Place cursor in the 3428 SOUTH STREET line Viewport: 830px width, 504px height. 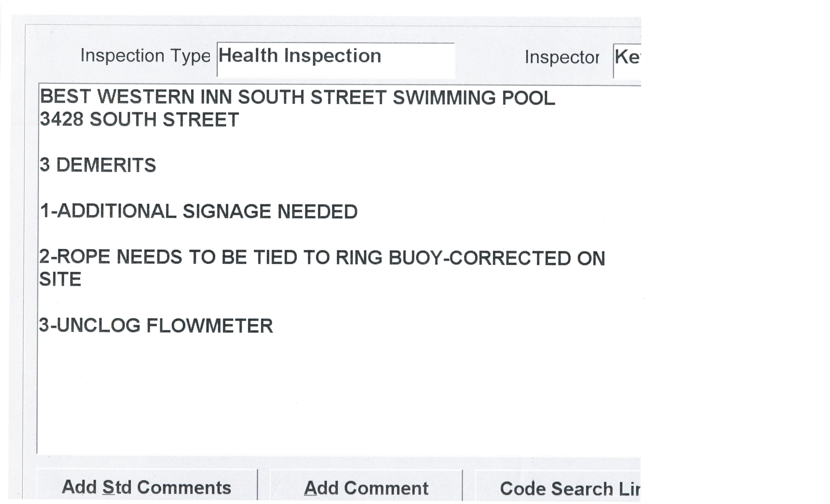tap(140, 120)
